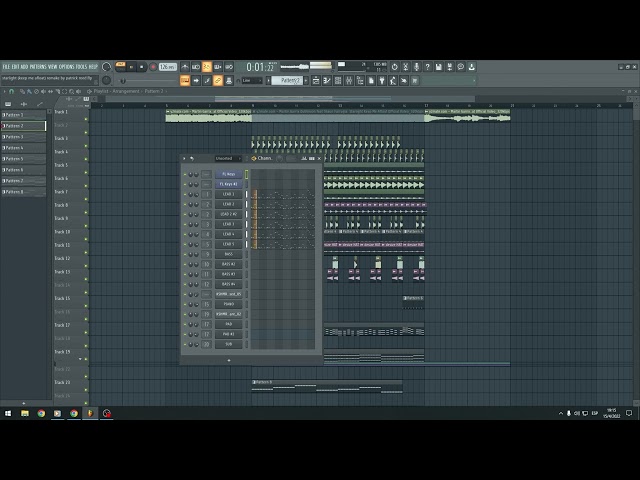Viewport: 640px width, 480px height.
Task: Toggle graph editor icon in channel rack header
Action: (304, 158)
